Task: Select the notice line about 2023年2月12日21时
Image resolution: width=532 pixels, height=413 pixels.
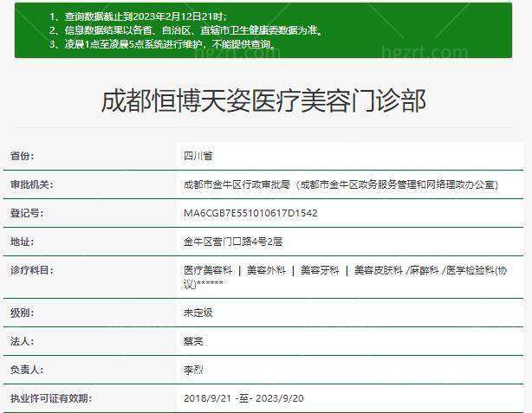Action: point(138,16)
